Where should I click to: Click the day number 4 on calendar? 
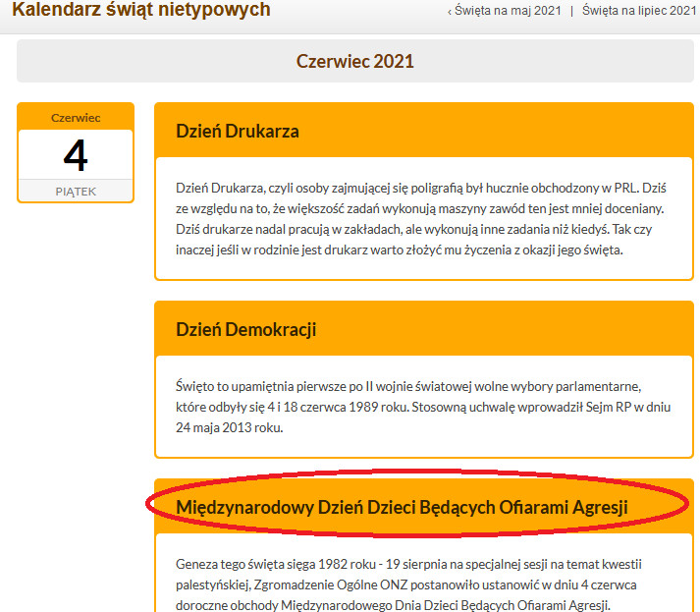click(76, 155)
